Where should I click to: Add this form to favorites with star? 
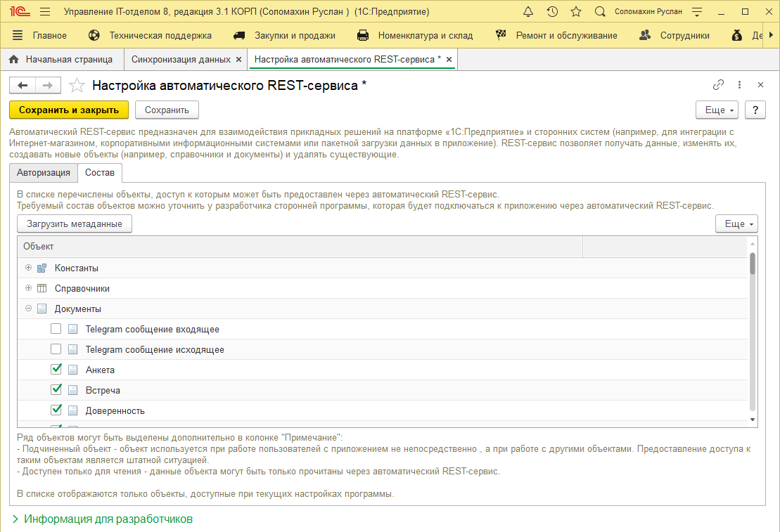coord(77,86)
